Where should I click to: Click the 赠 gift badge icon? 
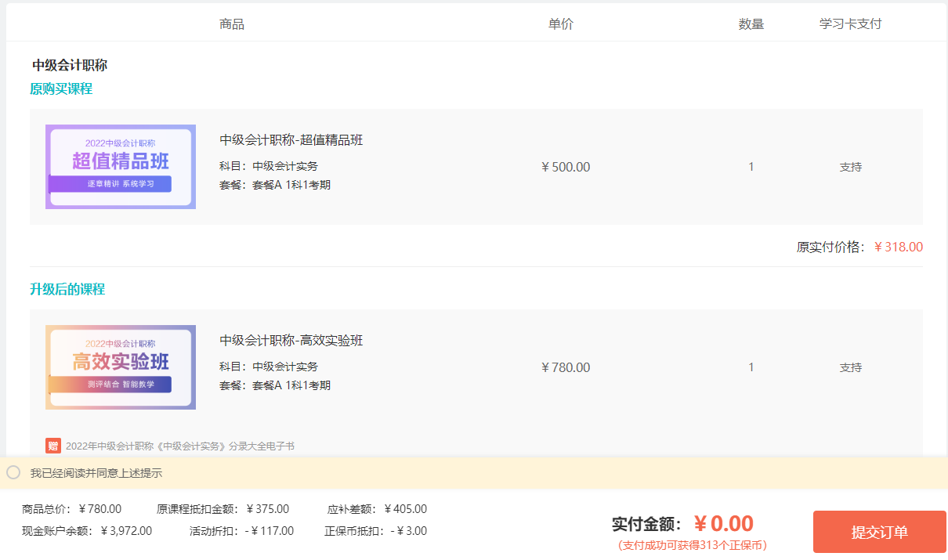53,446
